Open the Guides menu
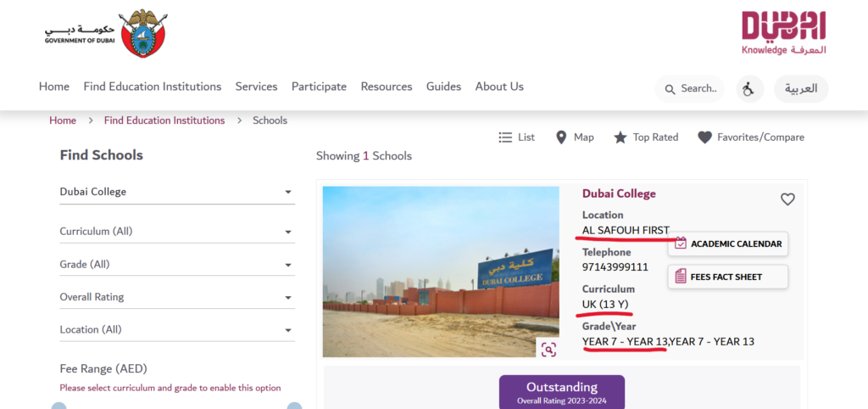The image size is (868, 409). [443, 87]
